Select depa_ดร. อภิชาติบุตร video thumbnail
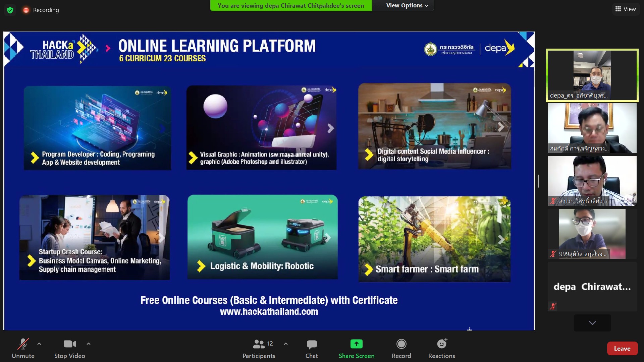Viewport: 644px width, 362px height. tap(592, 75)
